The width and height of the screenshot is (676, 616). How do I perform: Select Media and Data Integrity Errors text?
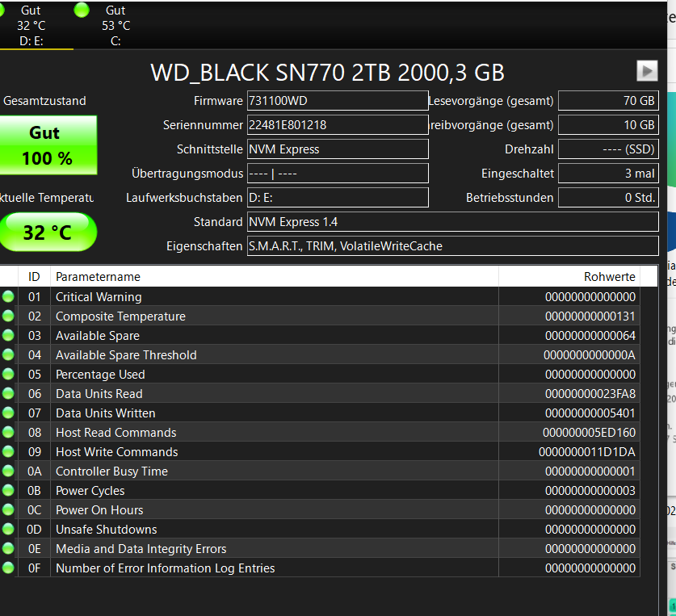point(141,549)
